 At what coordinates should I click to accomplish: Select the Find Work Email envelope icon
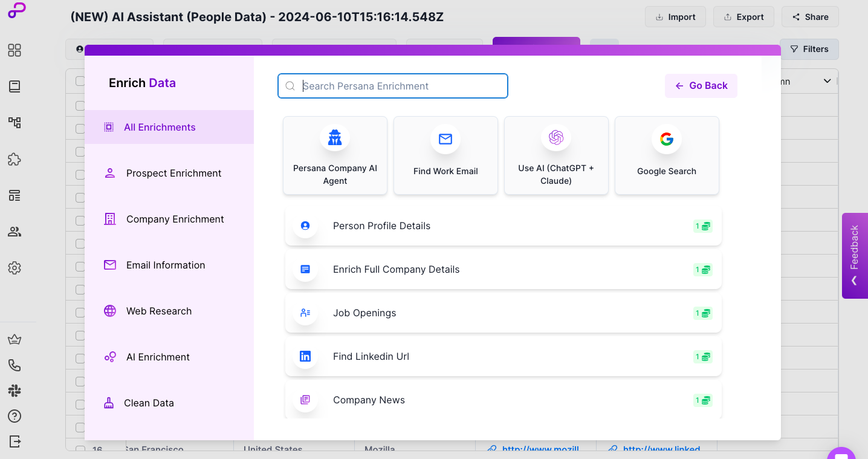(x=445, y=139)
